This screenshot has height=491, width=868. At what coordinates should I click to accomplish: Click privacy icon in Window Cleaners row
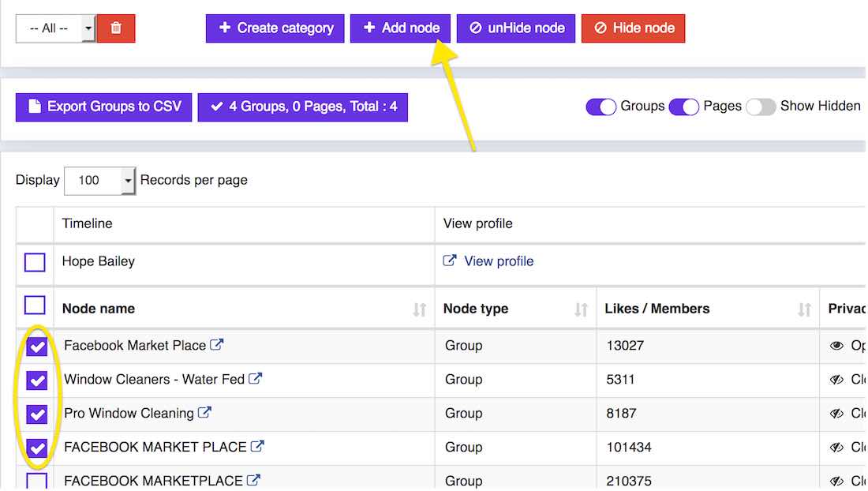click(836, 380)
